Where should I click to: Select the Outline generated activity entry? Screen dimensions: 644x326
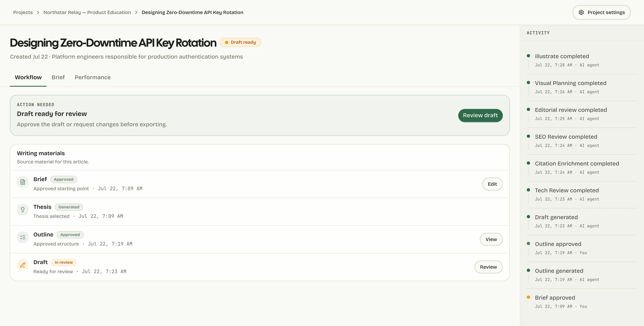click(x=582, y=275)
